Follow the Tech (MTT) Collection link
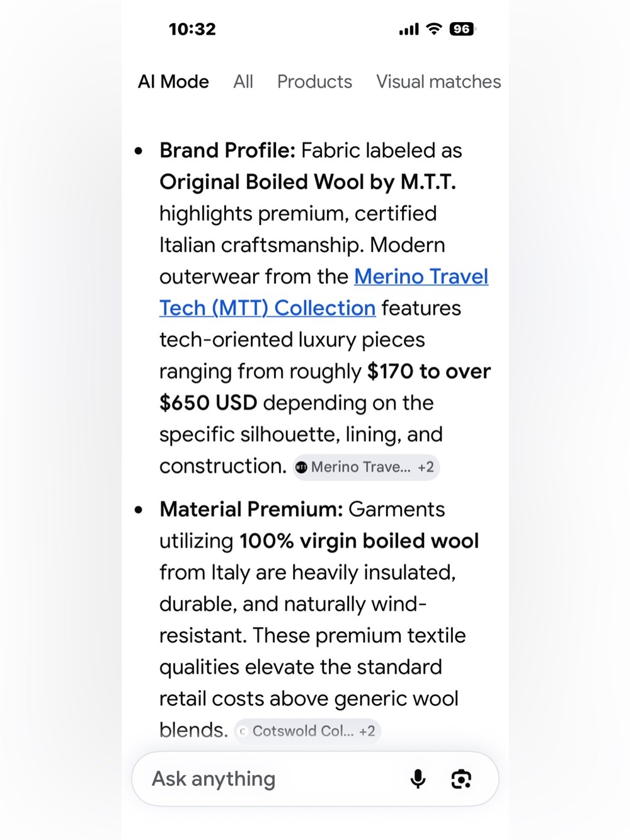630x840 pixels. (268, 308)
